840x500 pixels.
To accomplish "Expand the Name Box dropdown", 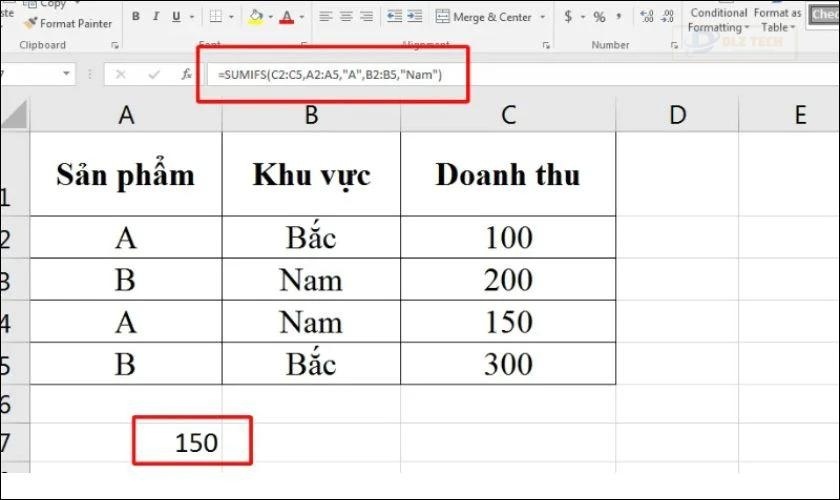I will 66,73.
